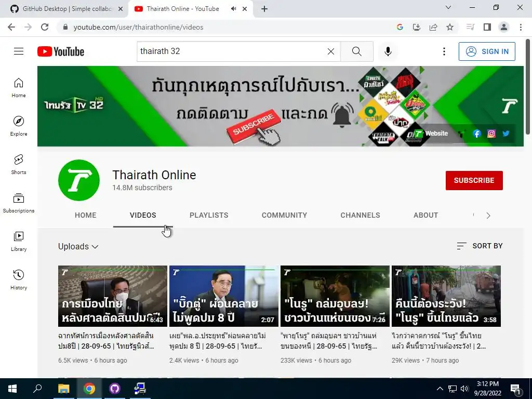The image size is (532, 399).
Task: Click the magnifier search button
Action: pos(357,51)
